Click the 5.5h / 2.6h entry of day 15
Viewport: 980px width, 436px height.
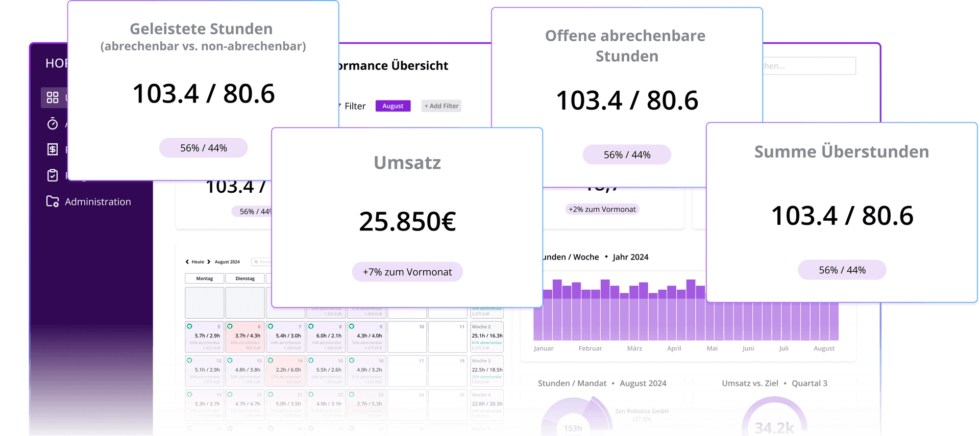[x=329, y=370]
